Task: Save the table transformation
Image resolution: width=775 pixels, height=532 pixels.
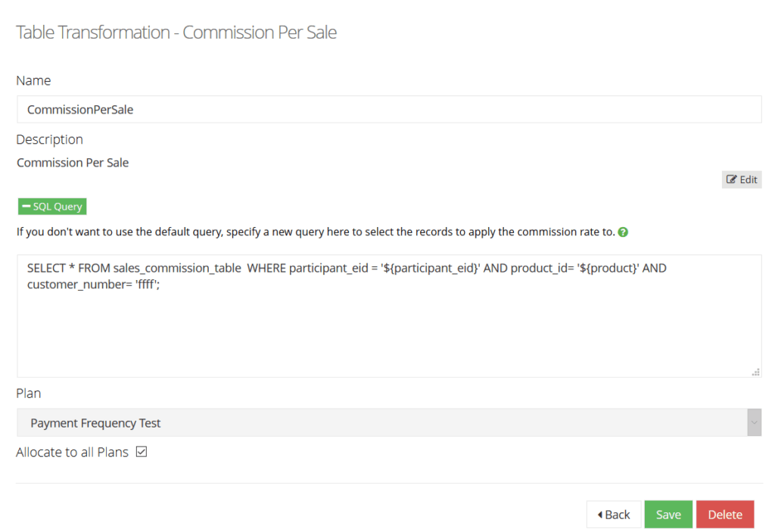Action: (668, 514)
